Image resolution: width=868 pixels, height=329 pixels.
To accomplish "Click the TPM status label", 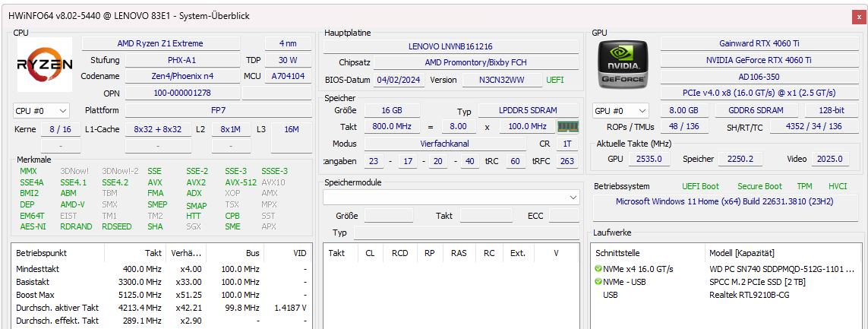I will pyautogui.click(x=805, y=186).
